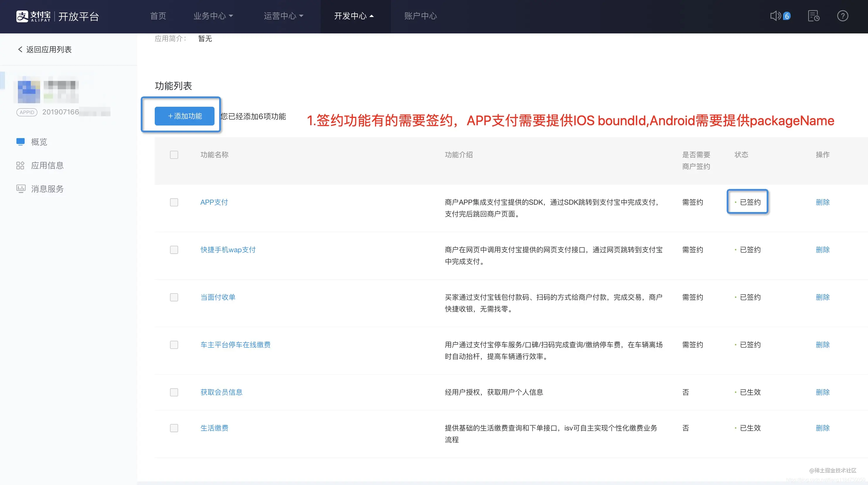The height and width of the screenshot is (485, 868).
Task: Click the Alipay open platform logo
Action: pos(58,16)
